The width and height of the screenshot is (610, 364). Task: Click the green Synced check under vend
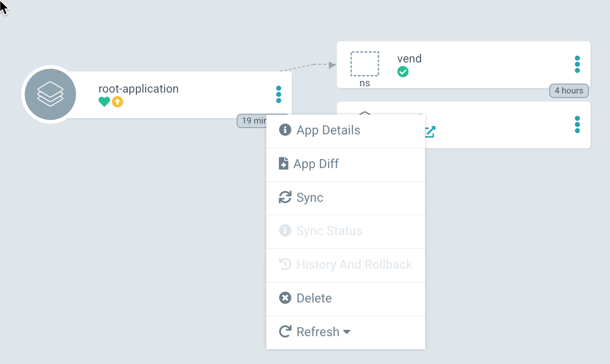point(403,71)
